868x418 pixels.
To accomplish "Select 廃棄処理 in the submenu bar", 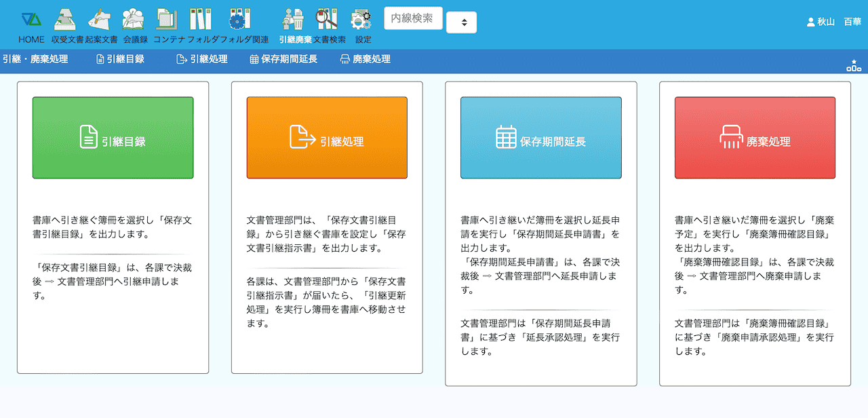I will (365, 59).
